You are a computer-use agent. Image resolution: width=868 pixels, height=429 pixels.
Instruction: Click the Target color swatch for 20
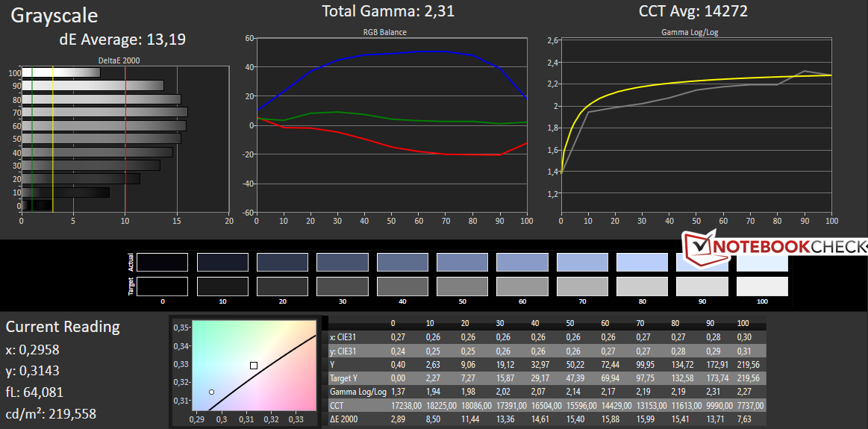pyautogui.click(x=282, y=286)
